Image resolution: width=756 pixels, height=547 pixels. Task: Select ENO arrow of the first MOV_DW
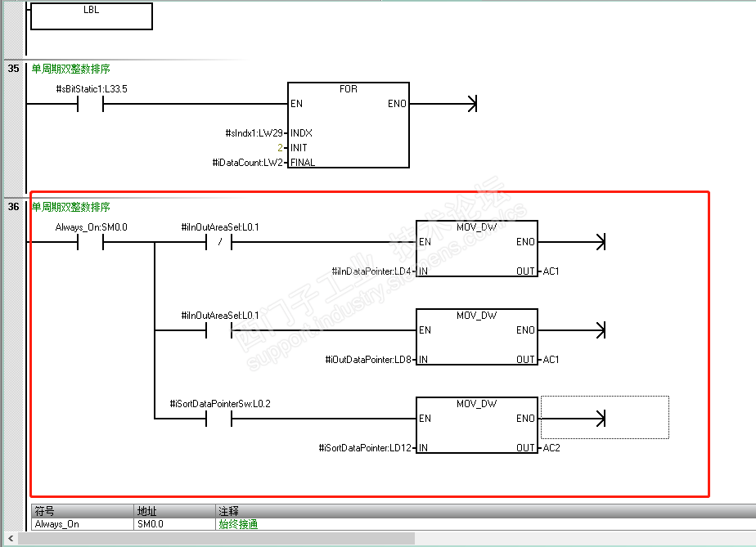(601, 242)
